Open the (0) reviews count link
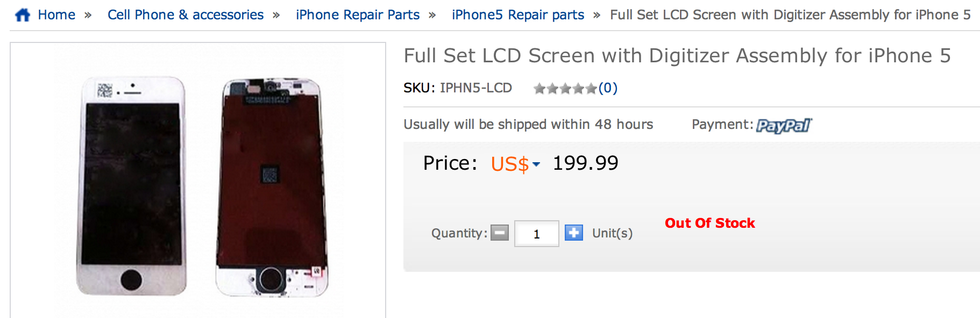Image resolution: width=980 pixels, height=318 pixels. (x=608, y=88)
